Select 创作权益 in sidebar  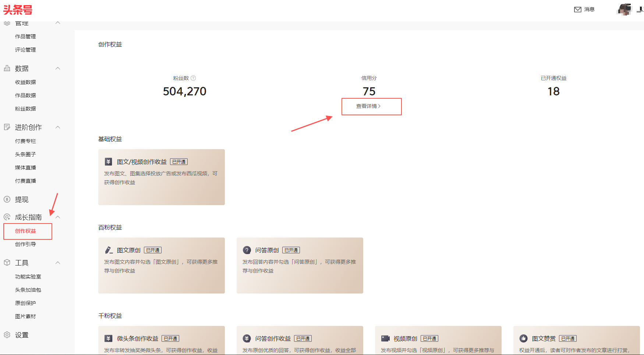25,231
